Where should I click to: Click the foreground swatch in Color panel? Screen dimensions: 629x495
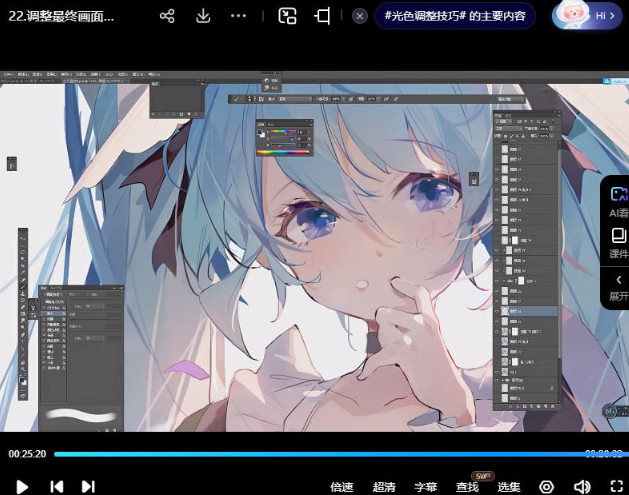click(x=260, y=132)
